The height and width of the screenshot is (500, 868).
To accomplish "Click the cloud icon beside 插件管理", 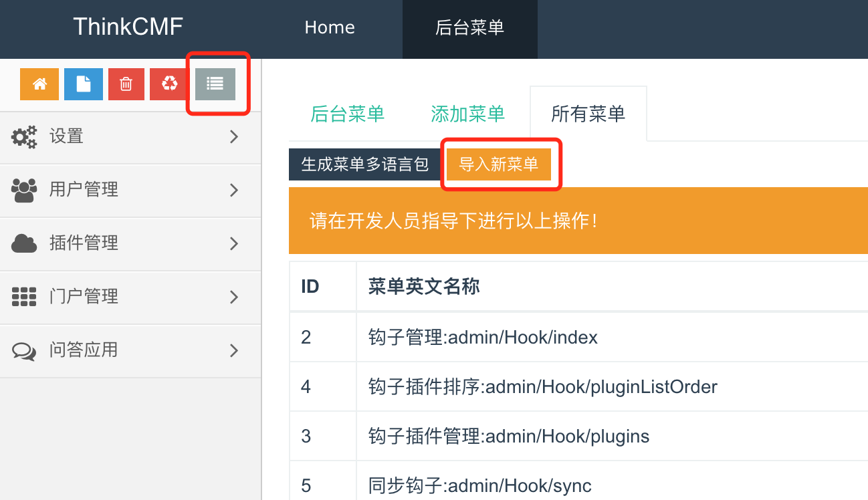I will point(25,244).
